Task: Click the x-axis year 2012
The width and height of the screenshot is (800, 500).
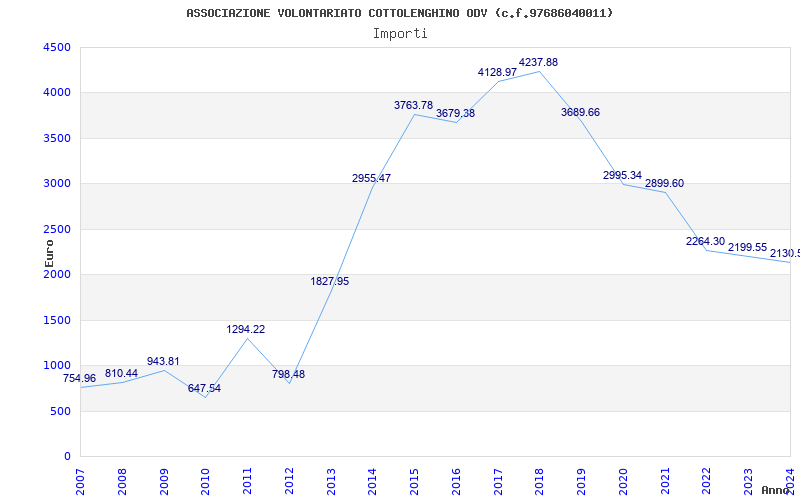Action: [x=289, y=482]
